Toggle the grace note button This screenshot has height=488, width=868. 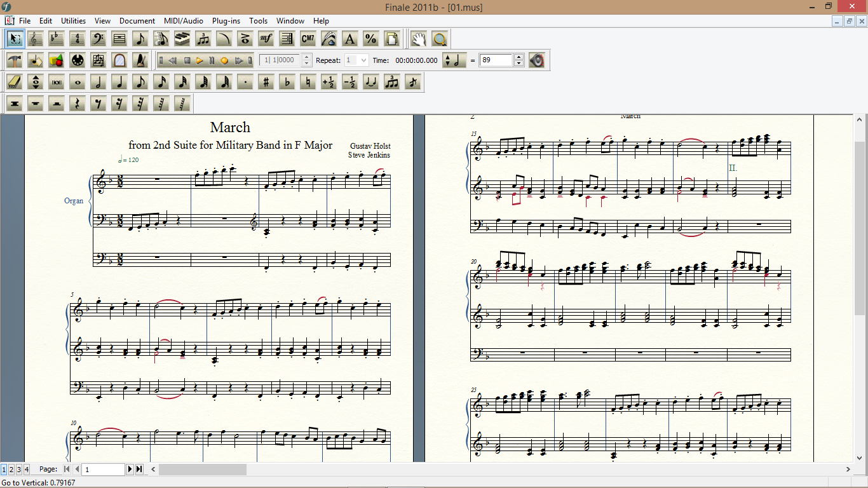click(x=413, y=82)
